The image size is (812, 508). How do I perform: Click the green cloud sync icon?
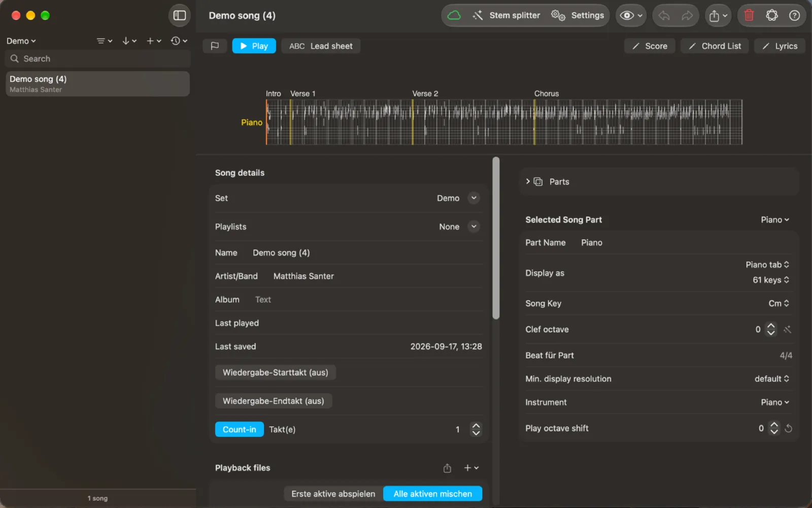tap(454, 15)
